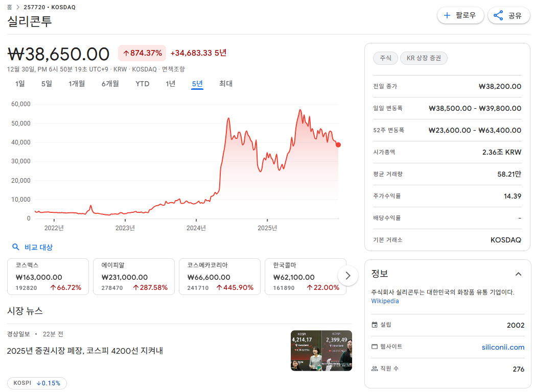Click the 경상일보 news source name

[x=18, y=334]
